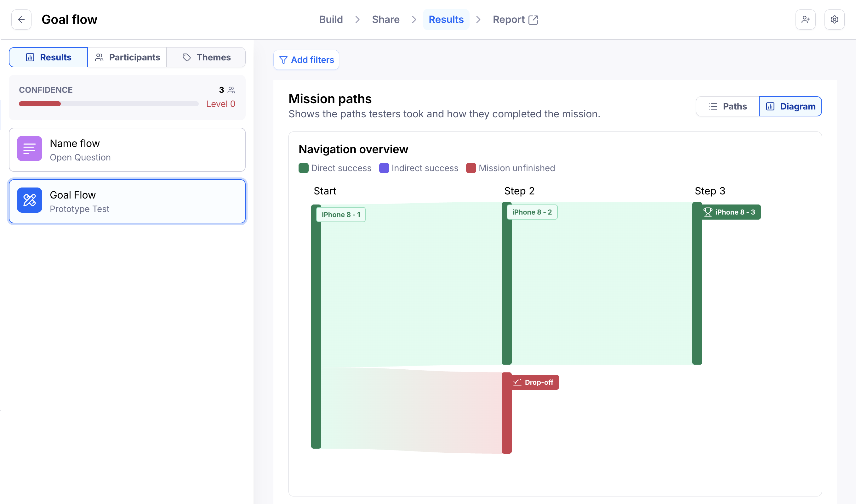Go to the Share step

pyautogui.click(x=385, y=20)
